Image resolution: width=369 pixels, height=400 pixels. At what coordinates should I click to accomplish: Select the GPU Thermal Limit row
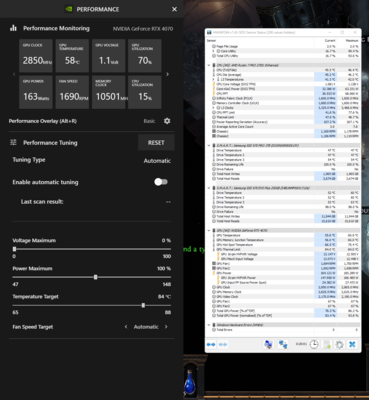[283, 249]
